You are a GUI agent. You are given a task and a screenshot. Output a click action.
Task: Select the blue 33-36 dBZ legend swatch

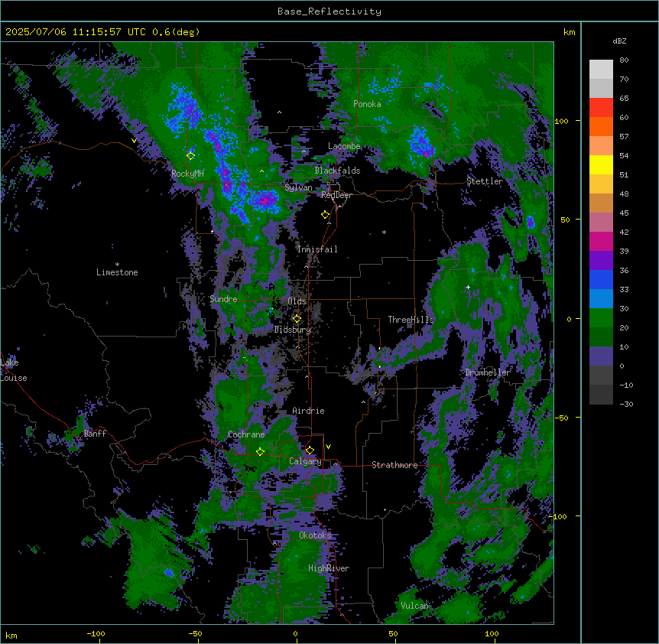pyautogui.click(x=601, y=279)
